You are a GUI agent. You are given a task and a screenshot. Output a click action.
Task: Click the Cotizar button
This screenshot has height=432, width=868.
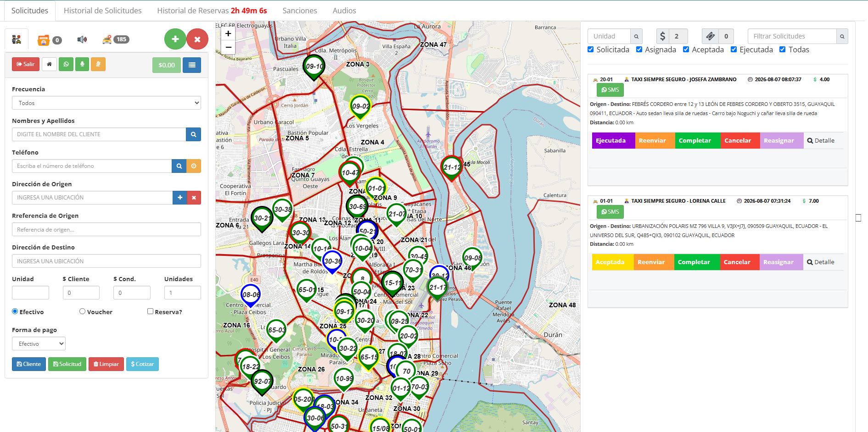tap(142, 364)
